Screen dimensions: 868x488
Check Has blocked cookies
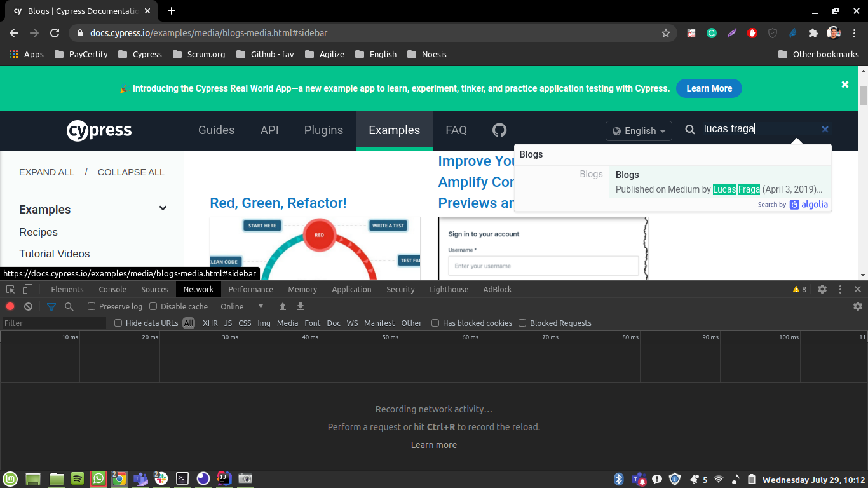tap(435, 323)
